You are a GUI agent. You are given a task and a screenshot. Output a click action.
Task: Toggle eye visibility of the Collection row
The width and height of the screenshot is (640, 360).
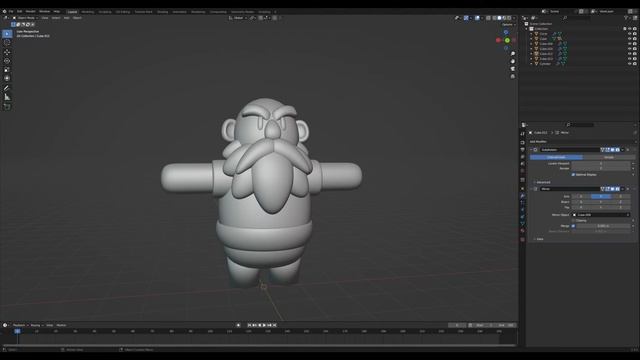[x=629, y=29]
